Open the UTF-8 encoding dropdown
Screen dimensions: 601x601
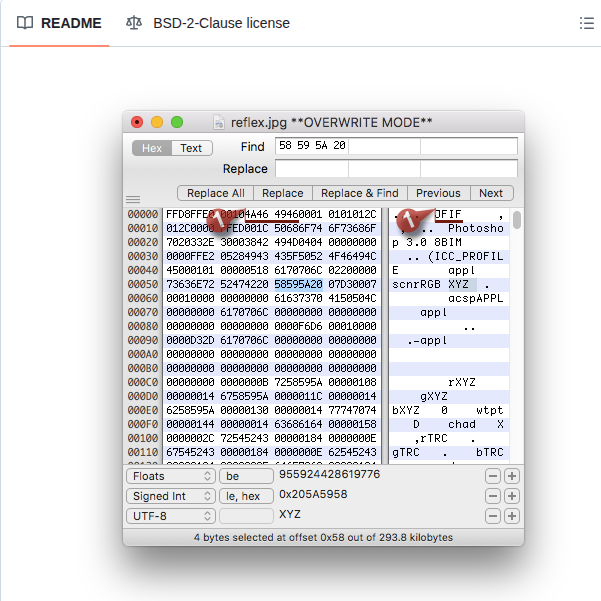[171, 516]
